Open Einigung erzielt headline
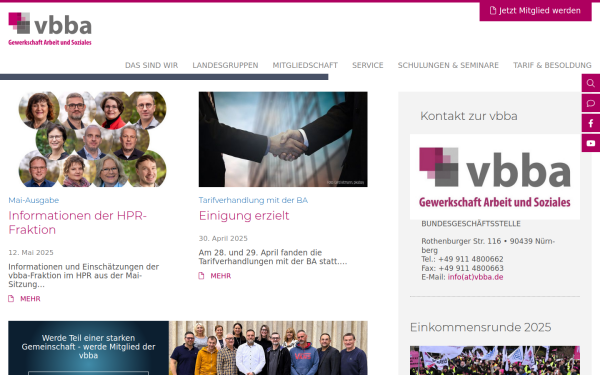Viewport: 600px width, 375px height. click(244, 216)
